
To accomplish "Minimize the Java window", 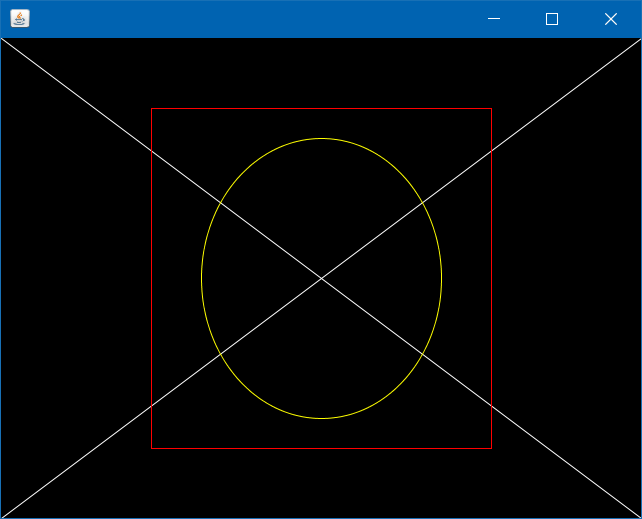I will point(493,19).
